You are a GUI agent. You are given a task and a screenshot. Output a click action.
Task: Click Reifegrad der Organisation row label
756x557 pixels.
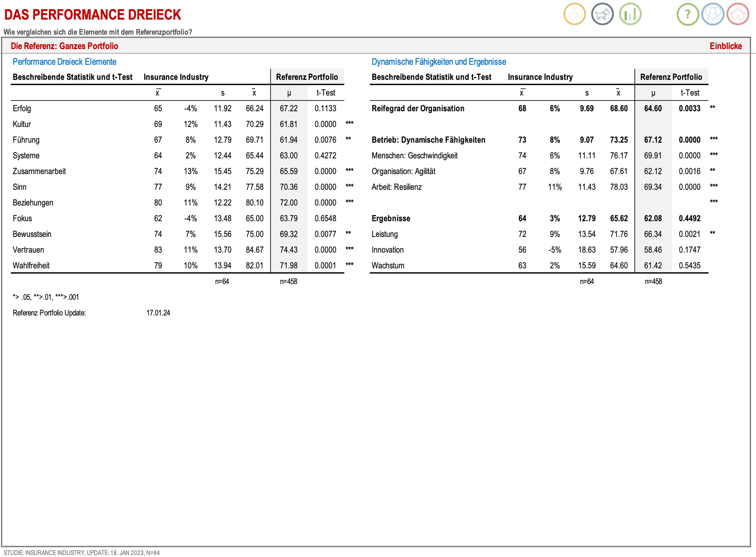(x=418, y=109)
